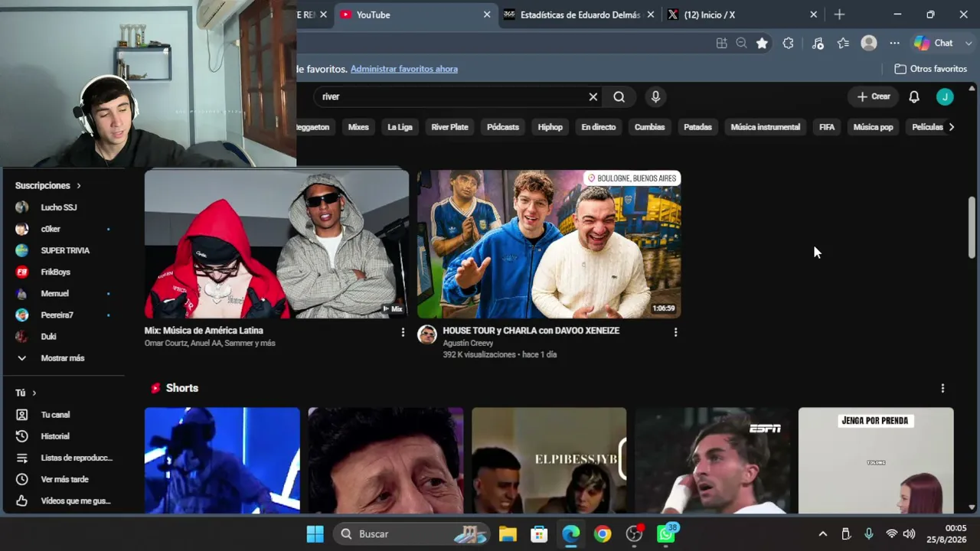Select the Hiphop filter chip
The width and height of the screenshot is (980, 551).
tap(550, 127)
